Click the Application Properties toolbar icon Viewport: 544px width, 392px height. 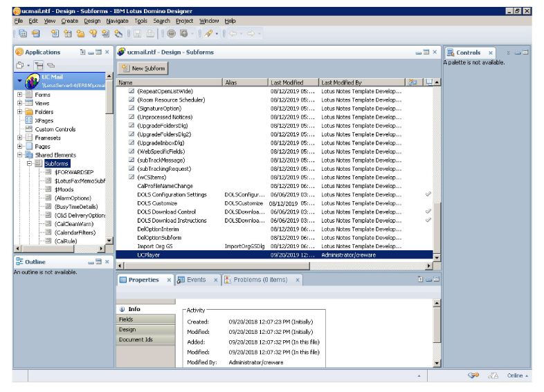tap(35, 34)
